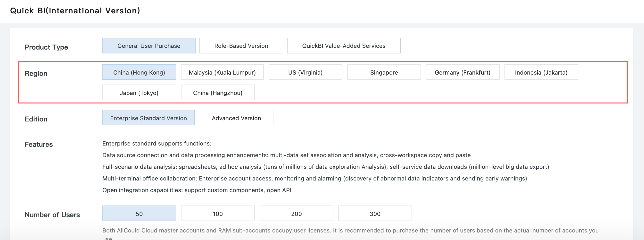Choose Enterprise Standard Version edition
Screen dimensions: 644x240
pos(149,118)
